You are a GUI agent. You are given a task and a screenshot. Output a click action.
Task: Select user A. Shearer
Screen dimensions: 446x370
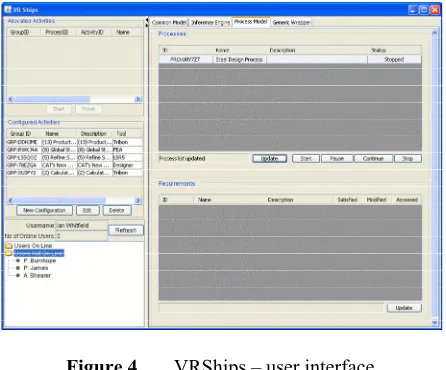coord(37,276)
